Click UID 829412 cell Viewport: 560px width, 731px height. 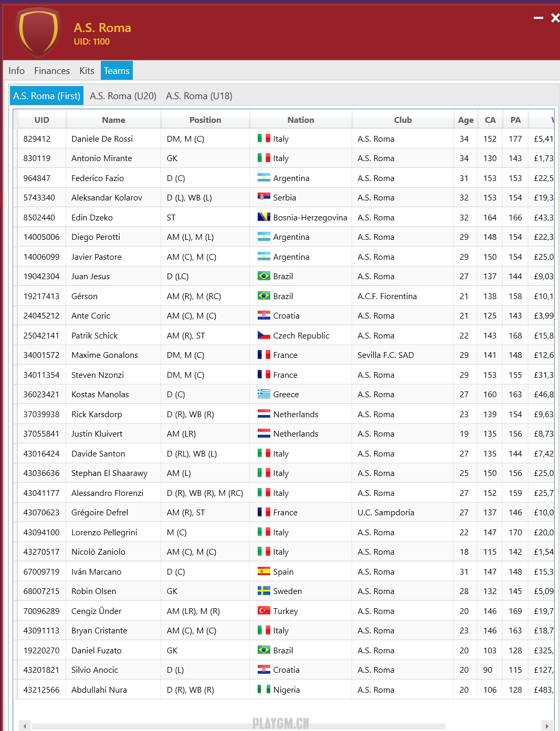pyautogui.click(x=42, y=139)
